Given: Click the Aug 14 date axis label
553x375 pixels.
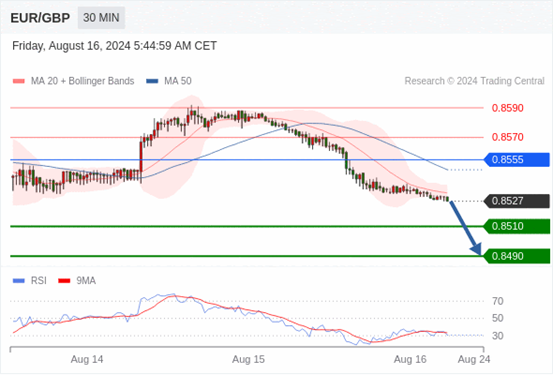Looking at the screenshot, I should 87,359.
